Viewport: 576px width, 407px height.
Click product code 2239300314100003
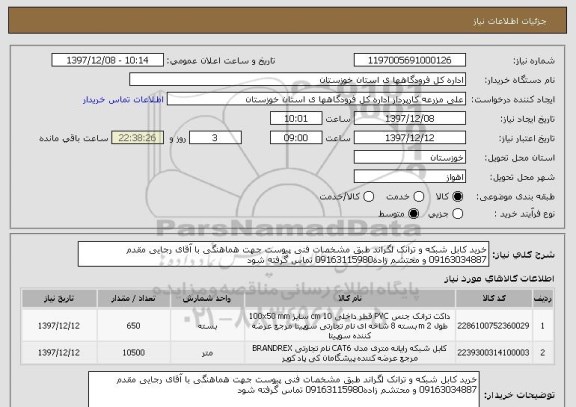click(x=493, y=353)
